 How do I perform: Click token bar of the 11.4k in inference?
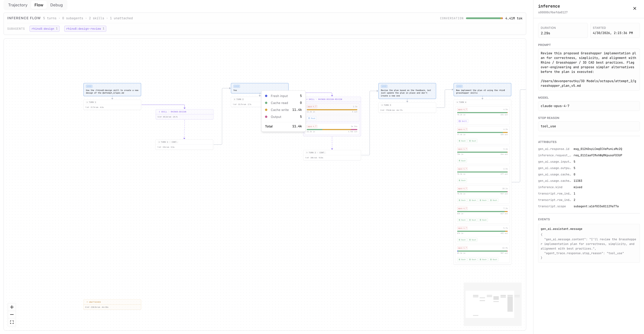coord(332,110)
